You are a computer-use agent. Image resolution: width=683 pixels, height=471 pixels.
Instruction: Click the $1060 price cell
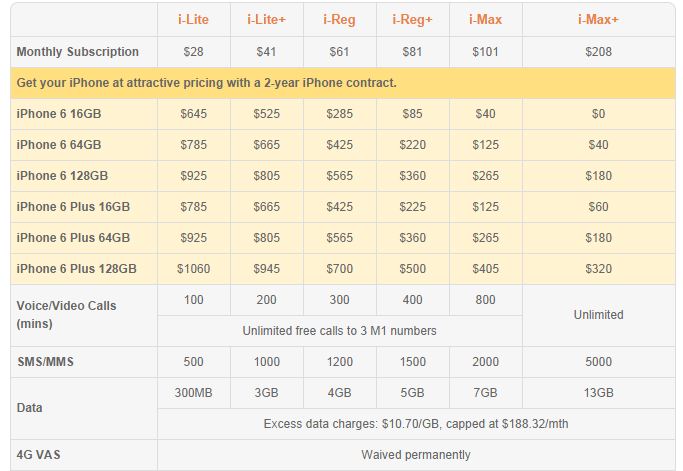coord(193,269)
